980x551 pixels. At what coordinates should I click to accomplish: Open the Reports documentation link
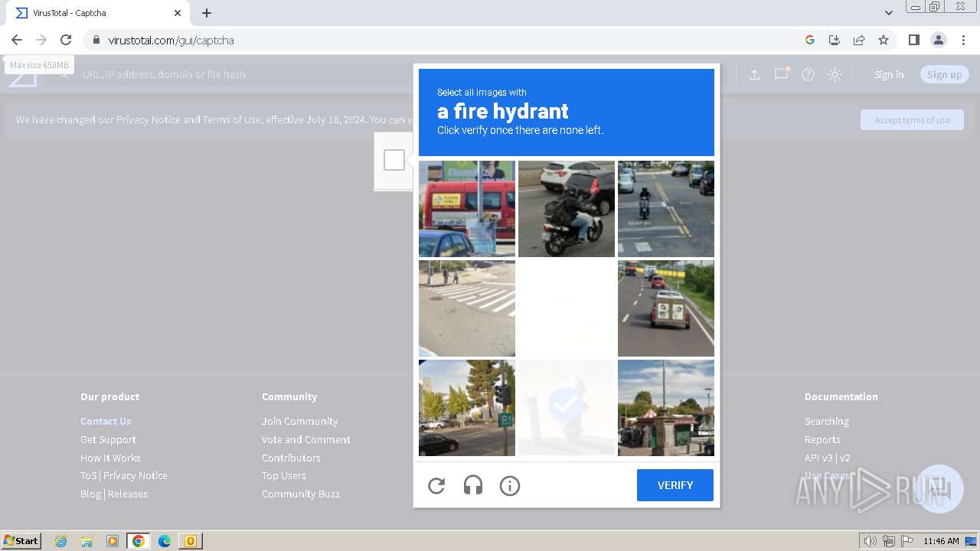coord(822,439)
